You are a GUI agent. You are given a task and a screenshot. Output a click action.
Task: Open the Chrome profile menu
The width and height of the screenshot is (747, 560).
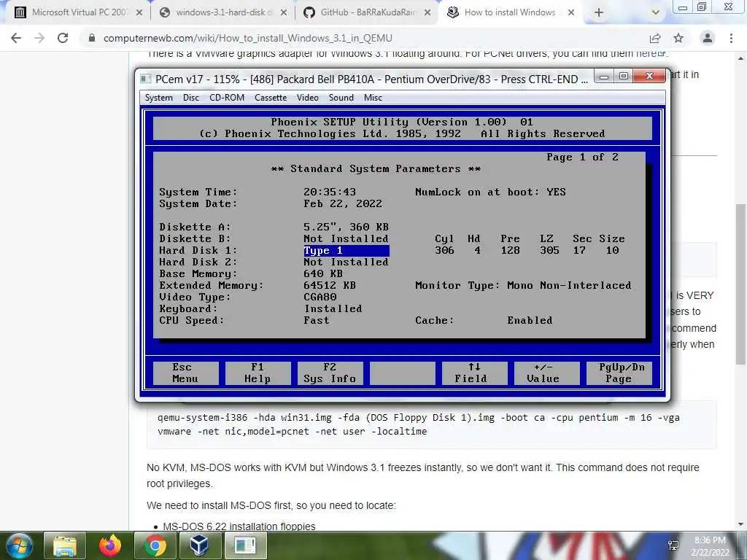(708, 38)
